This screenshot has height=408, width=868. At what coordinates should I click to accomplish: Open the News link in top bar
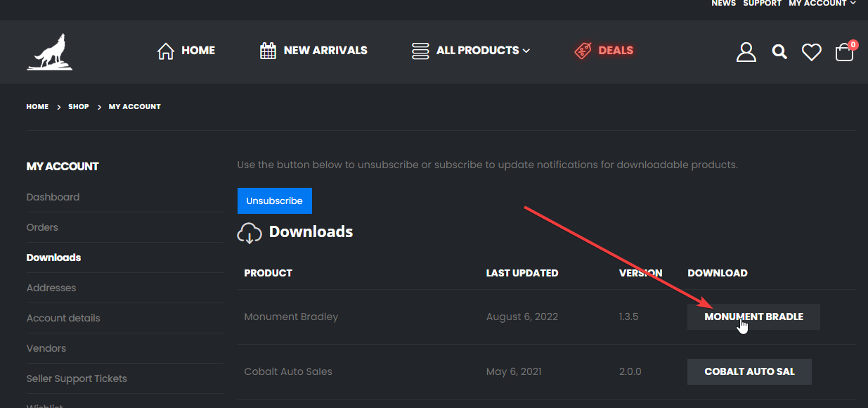tap(723, 4)
